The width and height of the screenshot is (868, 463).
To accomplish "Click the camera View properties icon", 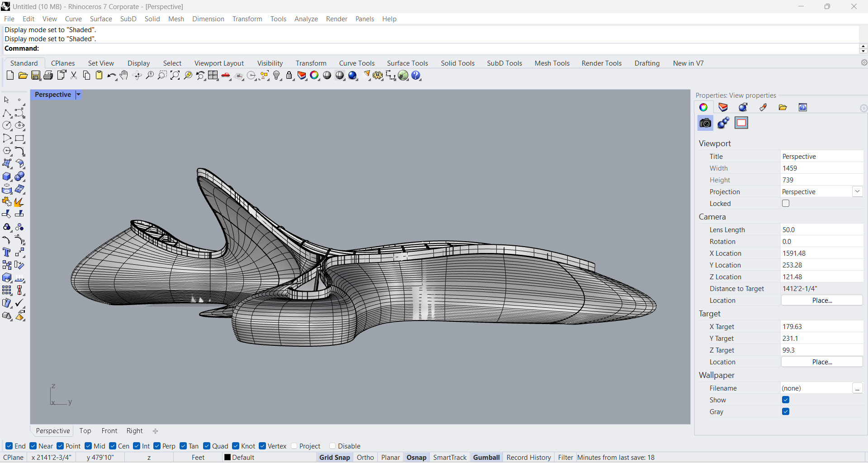I will [705, 123].
